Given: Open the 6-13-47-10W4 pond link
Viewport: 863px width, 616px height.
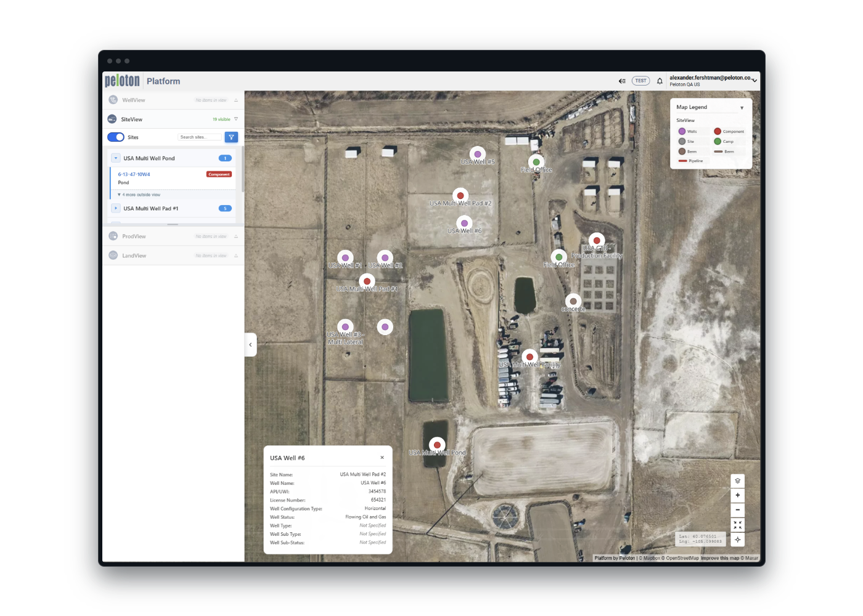Looking at the screenshot, I should tap(134, 174).
